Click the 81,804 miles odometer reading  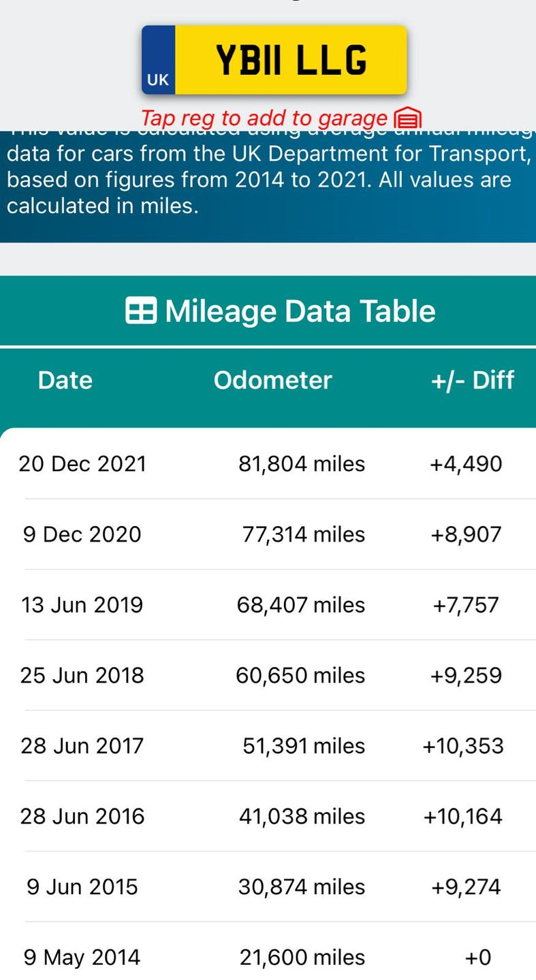pos(302,463)
